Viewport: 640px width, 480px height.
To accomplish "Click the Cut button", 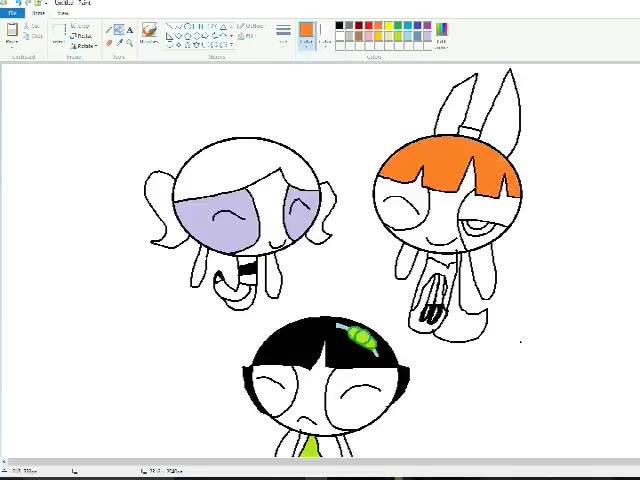I will 32,26.
